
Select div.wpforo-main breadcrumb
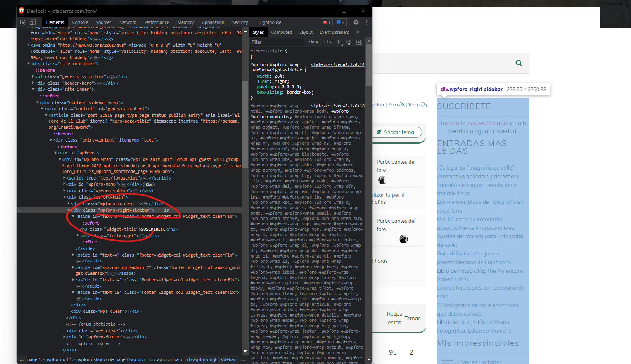[166, 359]
